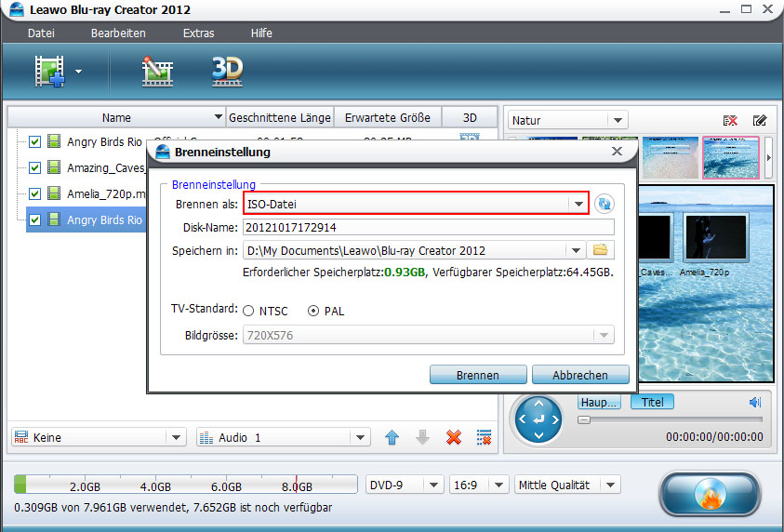Click the subtitle icon beside Keine
The height and width of the screenshot is (532, 784).
coord(21,437)
